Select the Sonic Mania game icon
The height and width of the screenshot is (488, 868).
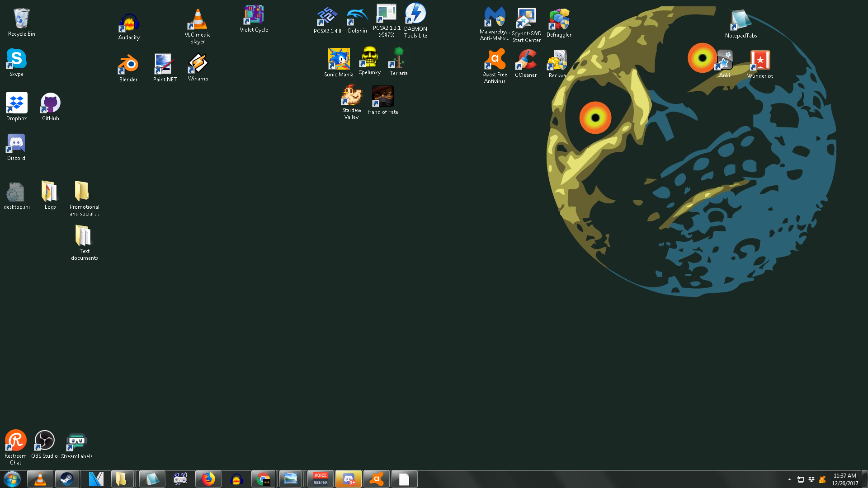pos(339,60)
